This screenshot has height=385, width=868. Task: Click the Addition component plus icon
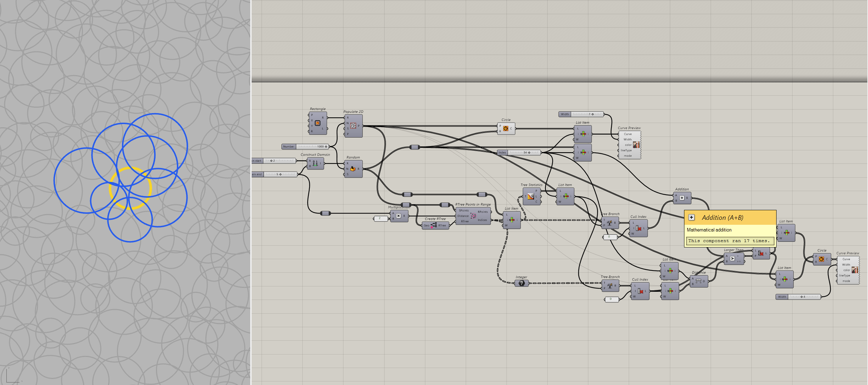[682, 198]
